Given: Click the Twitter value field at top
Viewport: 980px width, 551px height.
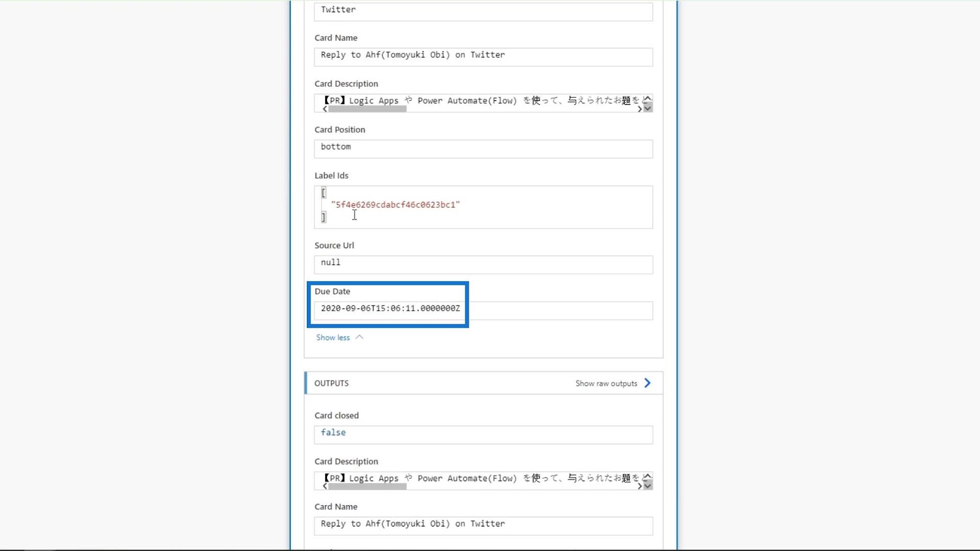Looking at the screenshot, I should (483, 11).
